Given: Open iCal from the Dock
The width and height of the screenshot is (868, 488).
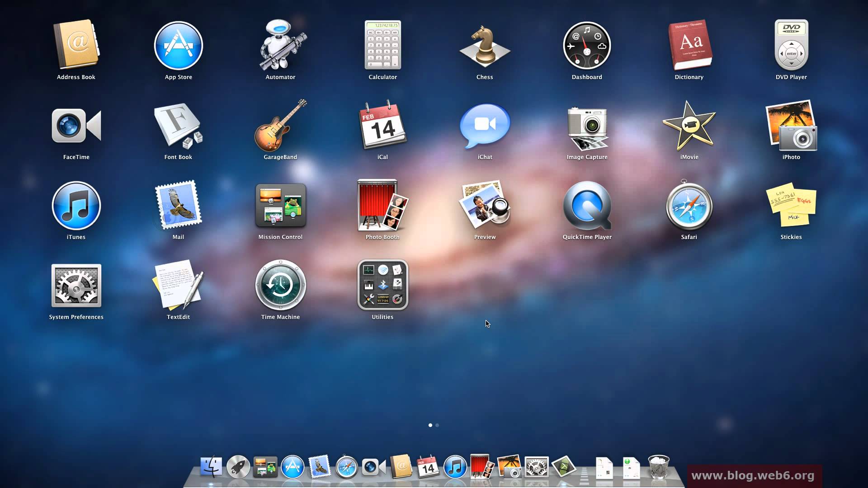Looking at the screenshot, I should (428, 467).
